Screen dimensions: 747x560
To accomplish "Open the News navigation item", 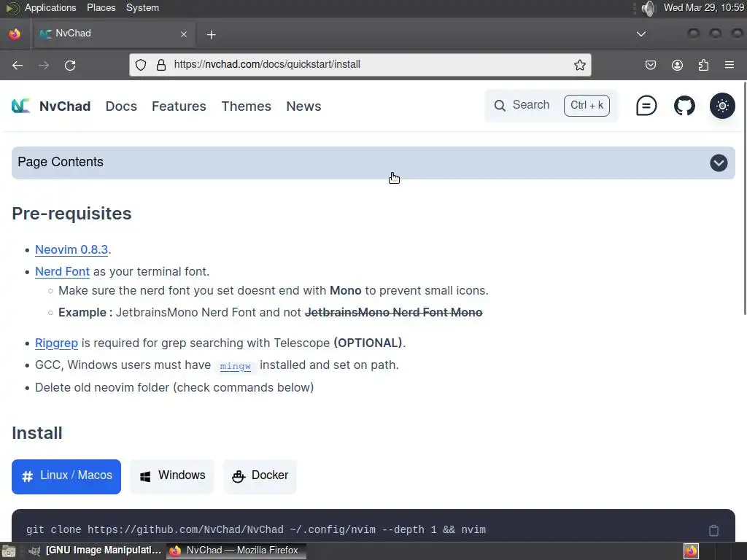I will (303, 106).
